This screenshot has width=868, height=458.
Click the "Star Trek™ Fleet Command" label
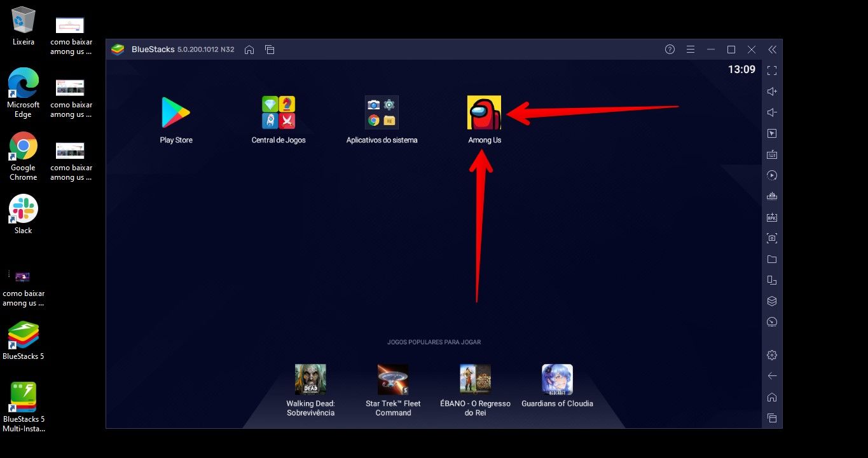tap(393, 408)
